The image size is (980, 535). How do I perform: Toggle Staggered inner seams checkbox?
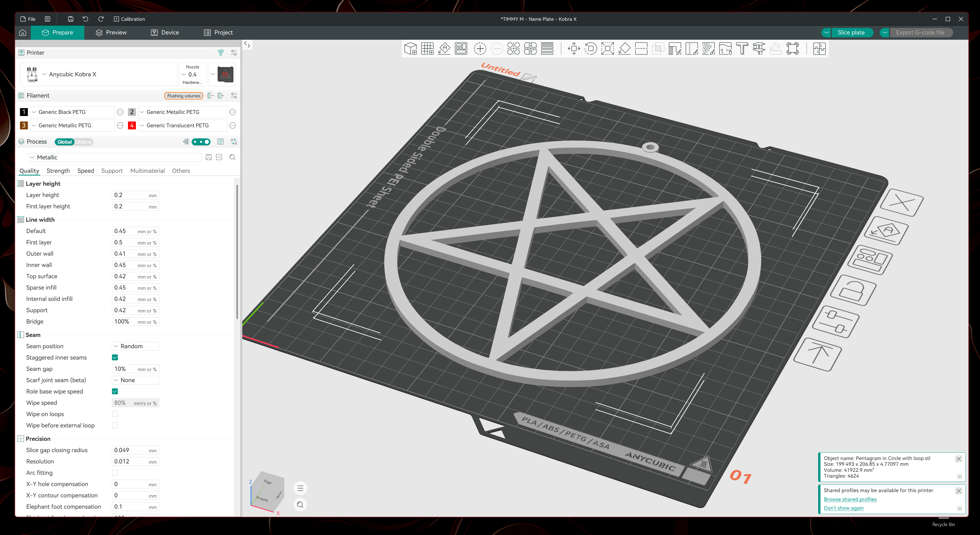pos(115,357)
